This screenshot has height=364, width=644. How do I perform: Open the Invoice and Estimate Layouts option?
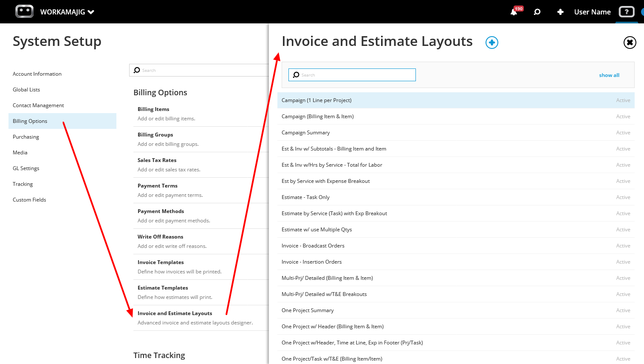click(x=201, y=318)
